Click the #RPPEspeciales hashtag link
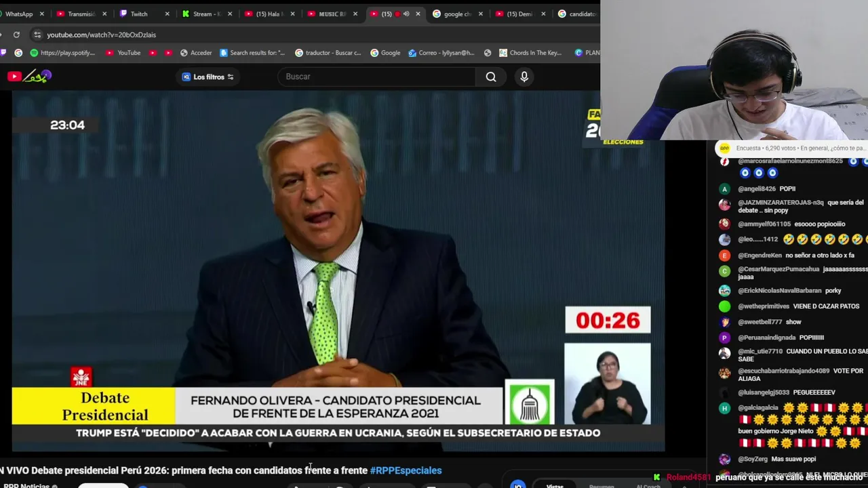868x488 pixels. (406, 470)
